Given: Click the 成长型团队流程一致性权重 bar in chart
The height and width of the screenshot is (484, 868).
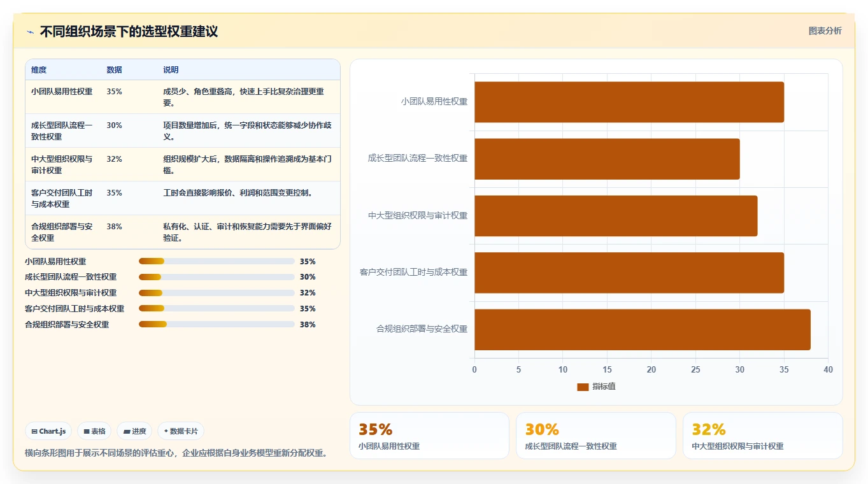Looking at the screenshot, I should click(x=607, y=159).
